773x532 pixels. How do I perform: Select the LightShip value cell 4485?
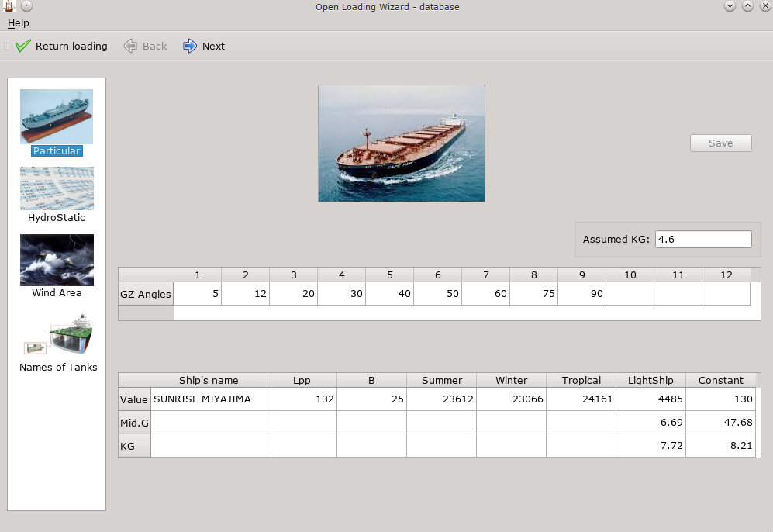click(650, 399)
